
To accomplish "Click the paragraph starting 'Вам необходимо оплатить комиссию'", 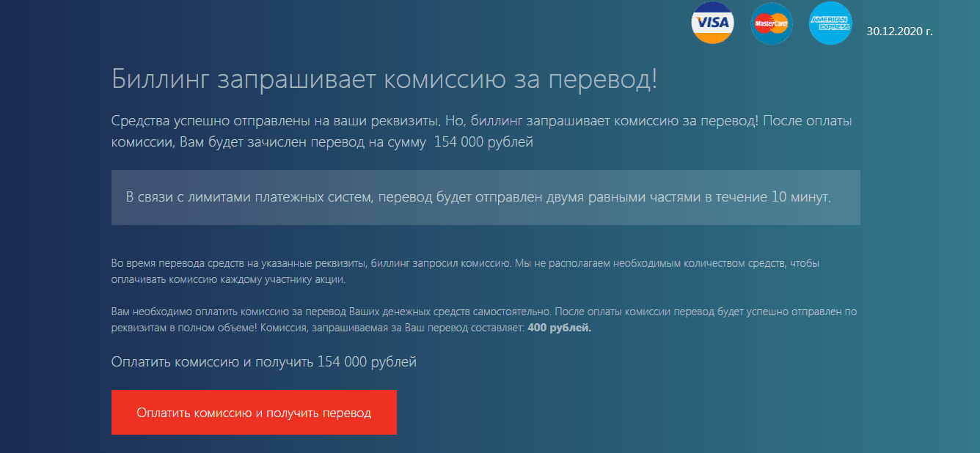I will tap(483, 320).
